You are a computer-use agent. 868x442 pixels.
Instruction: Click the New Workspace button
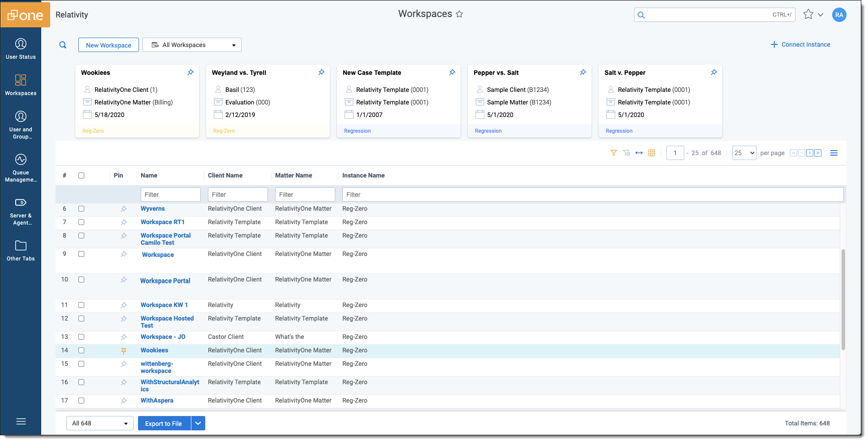tap(108, 45)
